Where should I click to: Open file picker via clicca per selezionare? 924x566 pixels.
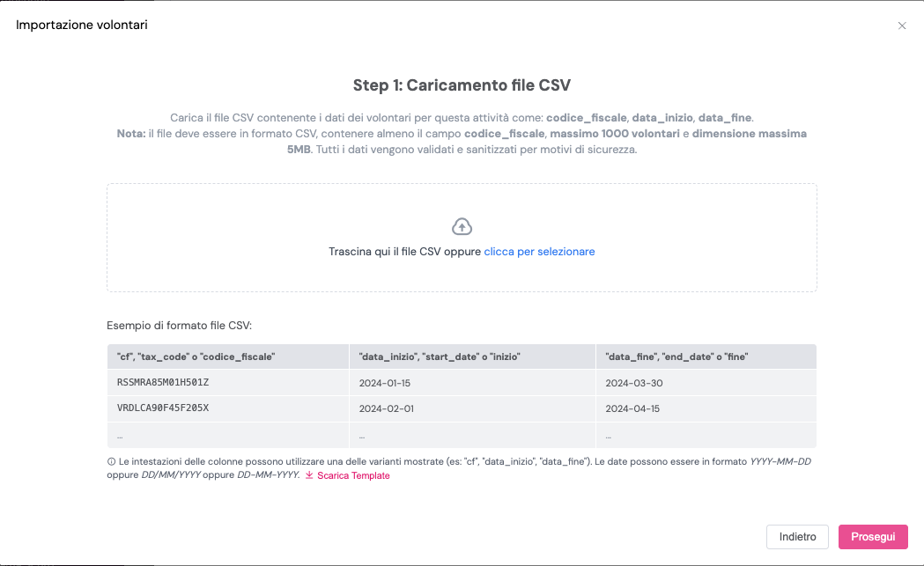pyautogui.click(x=539, y=252)
